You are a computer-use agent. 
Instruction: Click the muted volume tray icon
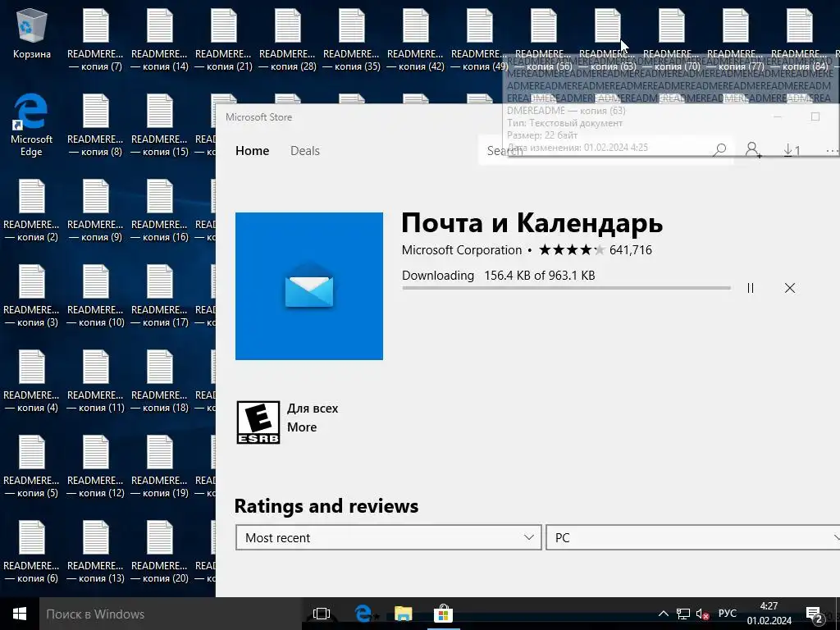click(702, 614)
